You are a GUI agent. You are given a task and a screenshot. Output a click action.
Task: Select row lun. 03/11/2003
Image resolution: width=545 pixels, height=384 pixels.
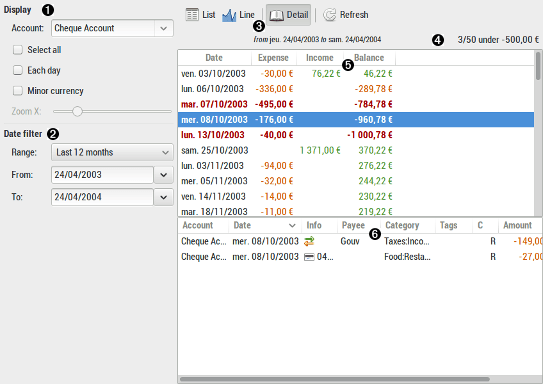356,166
